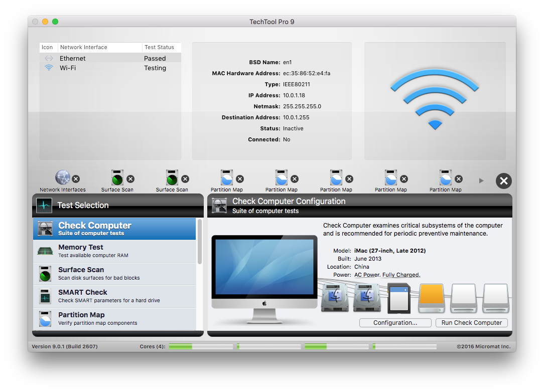Click the Check Computer Configuration header icon
Viewport: 544px width, 392px height.
click(219, 205)
